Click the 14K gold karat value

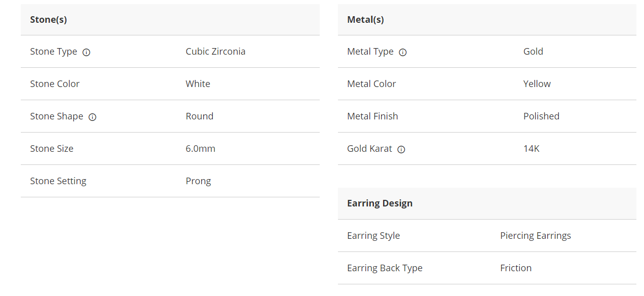pos(531,149)
